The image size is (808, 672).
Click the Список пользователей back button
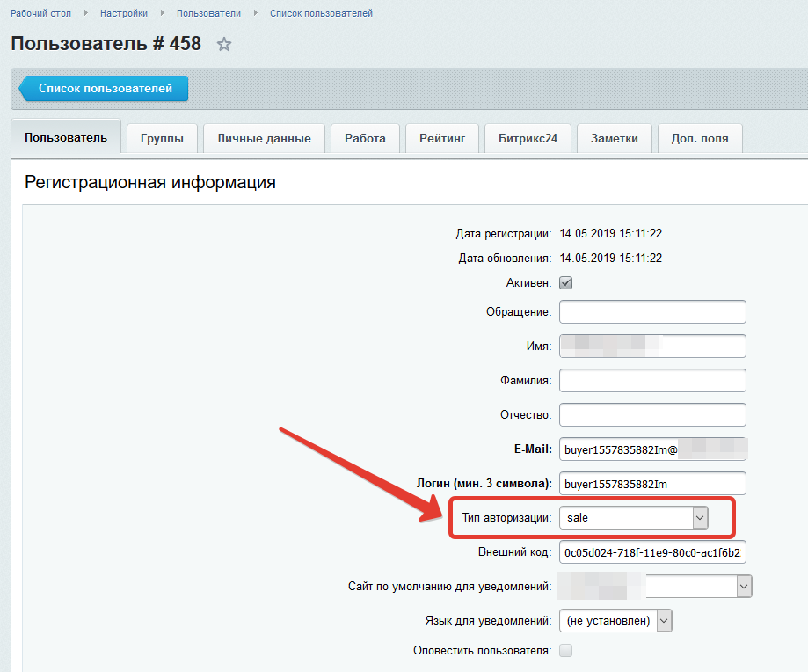tap(105, 89)
